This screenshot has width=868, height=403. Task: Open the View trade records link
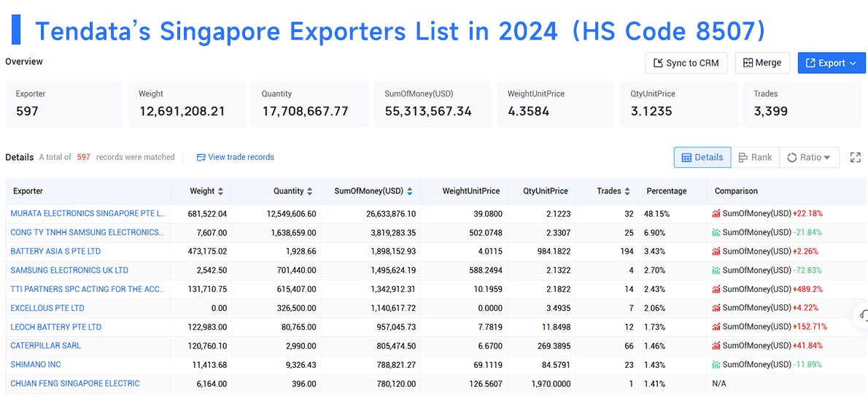click(x=236, y=157)
